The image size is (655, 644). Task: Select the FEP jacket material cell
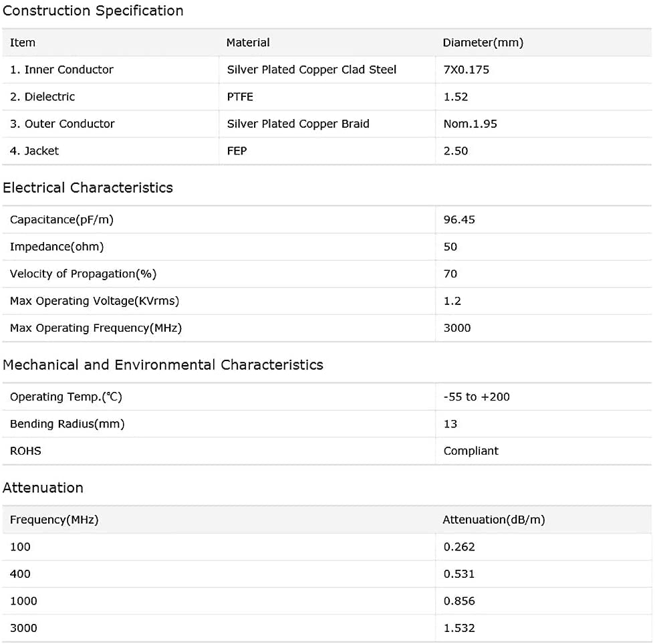(237, 151)
